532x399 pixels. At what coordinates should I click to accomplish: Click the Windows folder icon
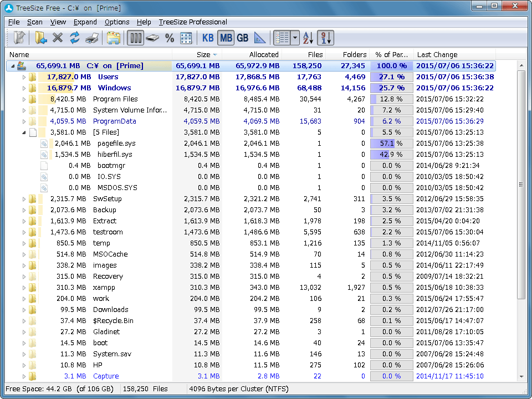click(32, 88)
